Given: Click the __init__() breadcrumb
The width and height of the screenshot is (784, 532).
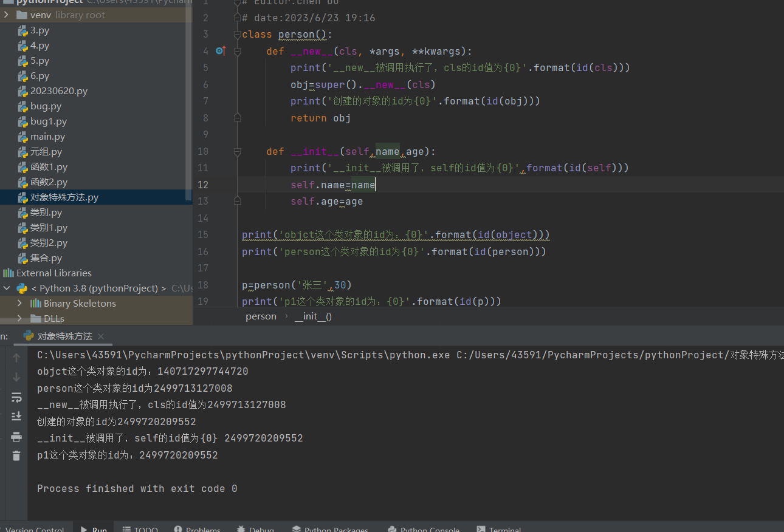Looking at the screenshot, I should pyautogui.click(x=313, y=316).
